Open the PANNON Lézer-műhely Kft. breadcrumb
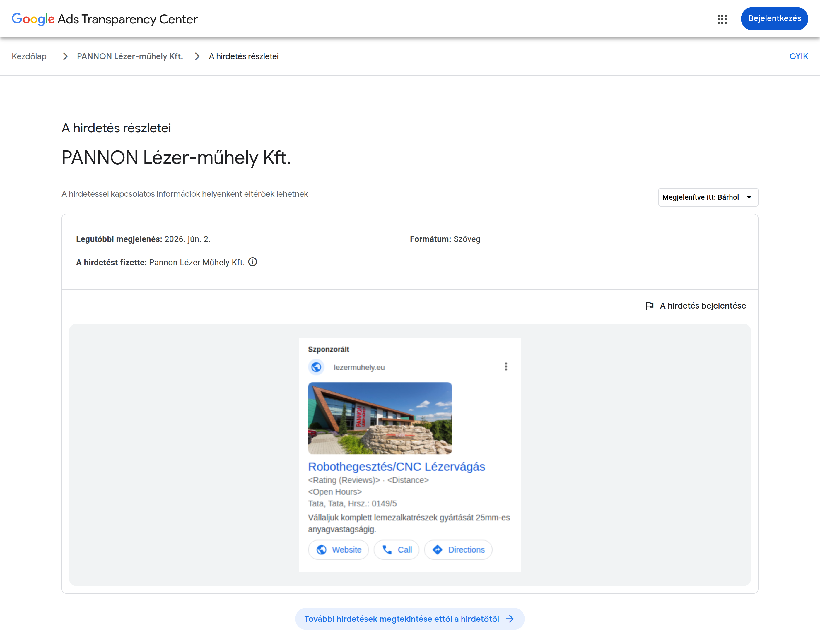 point(130,56)
